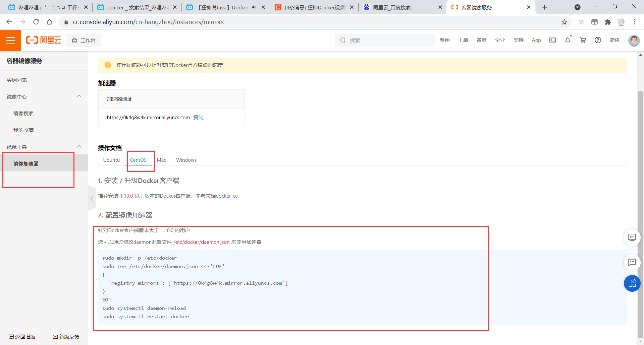Close the 狂神Docker视频 CSDN tab

point(352,7)
